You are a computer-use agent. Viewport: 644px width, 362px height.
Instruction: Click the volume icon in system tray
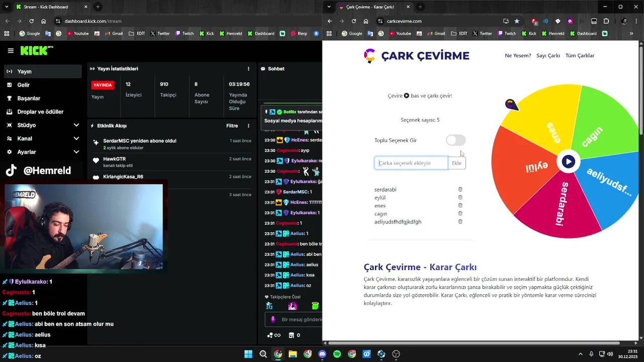click(x=610, y=354)
